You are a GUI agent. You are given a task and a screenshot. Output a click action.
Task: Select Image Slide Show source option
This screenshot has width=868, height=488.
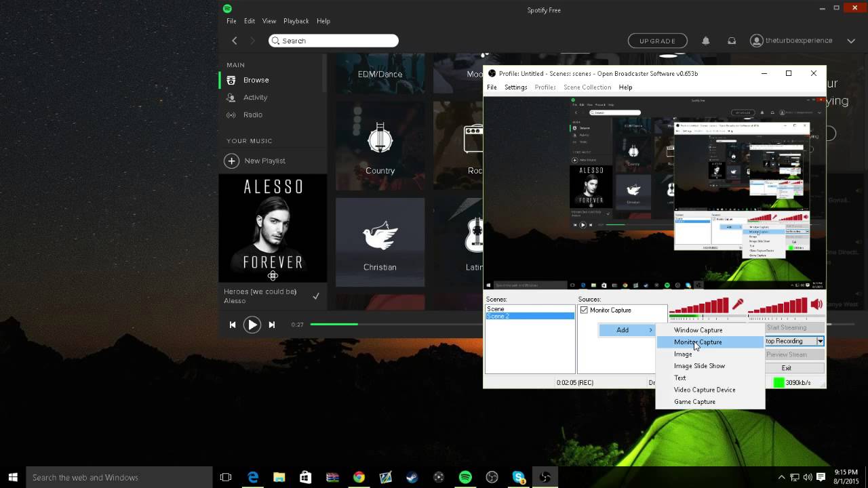710,366
